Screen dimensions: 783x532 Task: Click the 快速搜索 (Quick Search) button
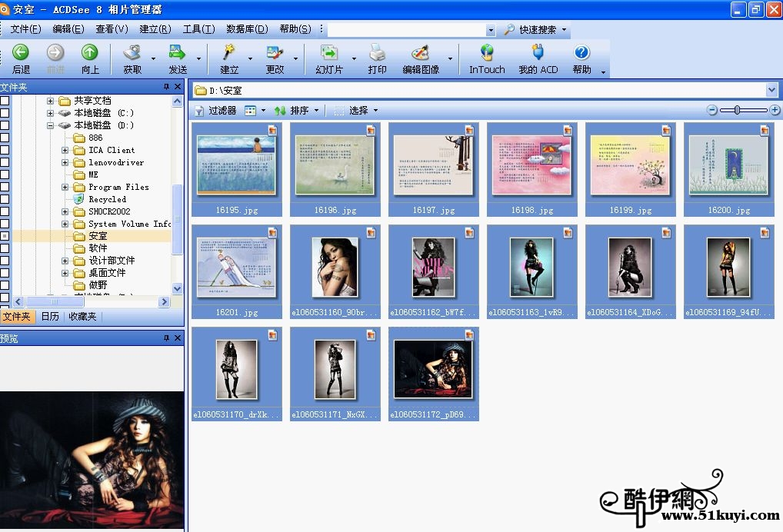536,30
